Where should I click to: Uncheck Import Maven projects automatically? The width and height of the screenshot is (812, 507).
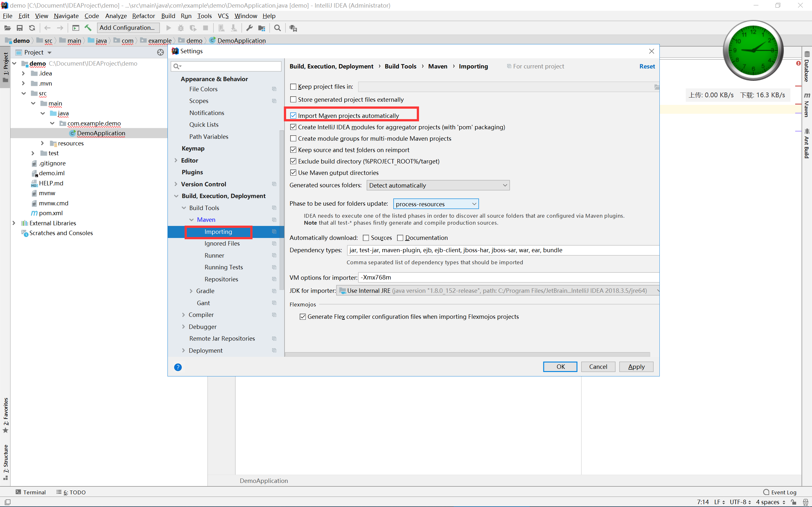293,116
